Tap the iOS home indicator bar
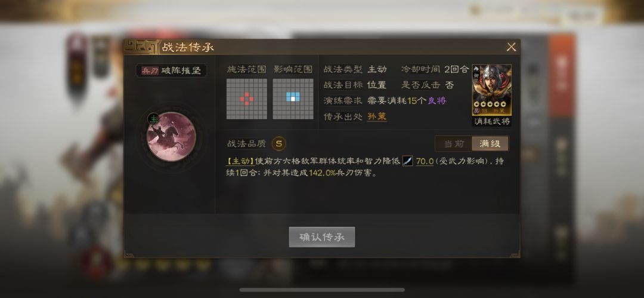 (322, 290)
